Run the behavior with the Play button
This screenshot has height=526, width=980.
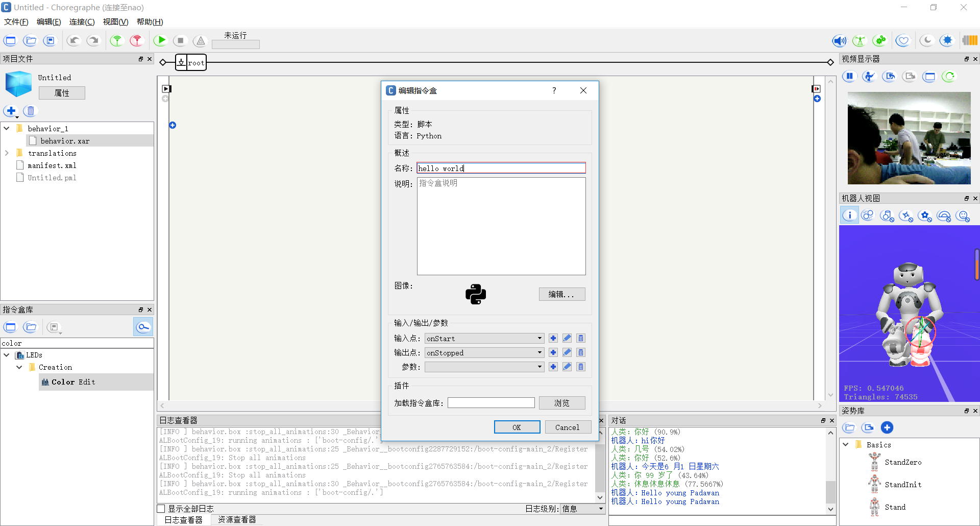click(160, 40)
